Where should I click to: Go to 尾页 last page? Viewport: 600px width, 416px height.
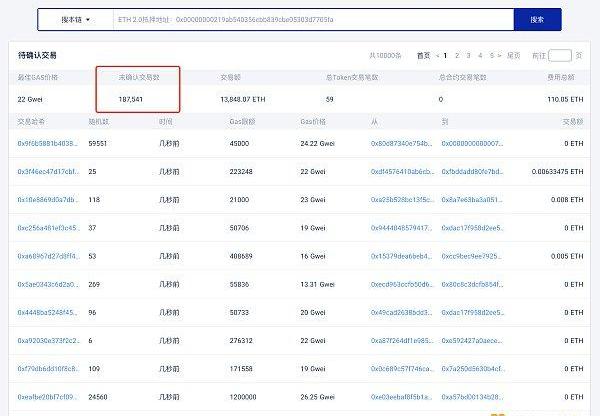pyautogui.click(x=513, y=55)
